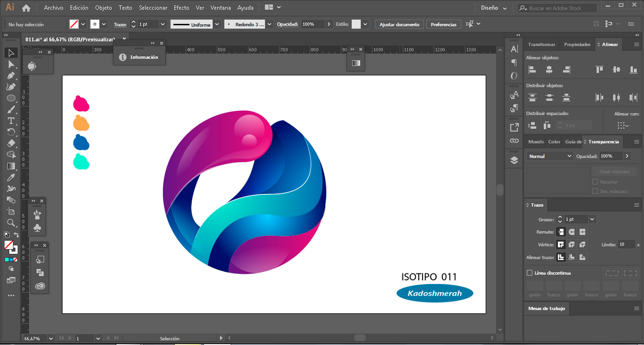Click horizontal align right icon
Screen dimensions: 644x345
pyautogui.click(x=567, y=70)
